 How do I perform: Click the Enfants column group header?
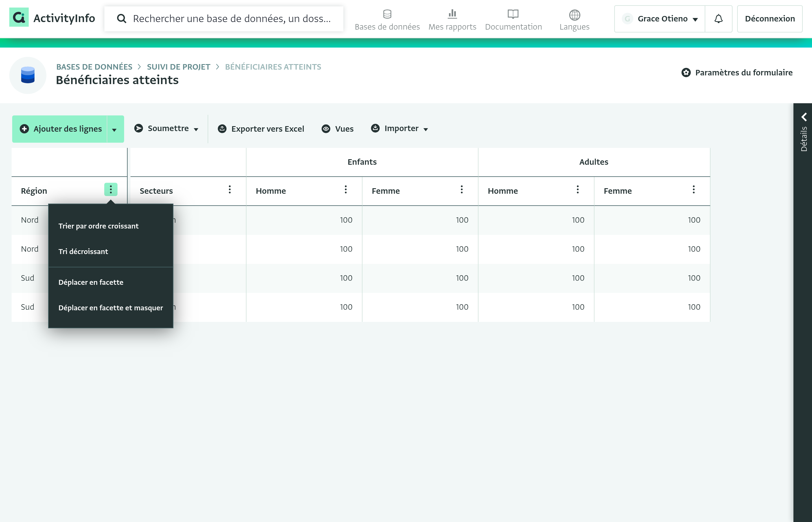362,162
